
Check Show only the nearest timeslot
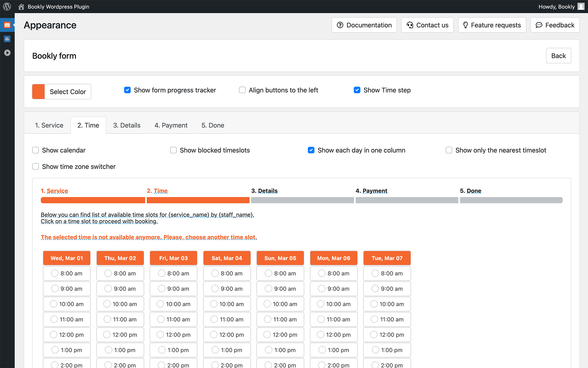click(x=449, y=150)
